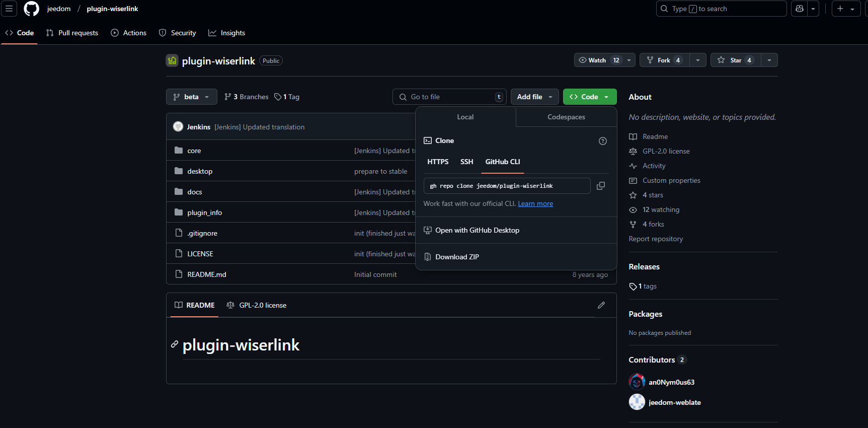The width and height of the screenshot is (868, 428).
Task: Click the plugin-wiserlink breadcrumb link
Action: click(x=112, y=9)
